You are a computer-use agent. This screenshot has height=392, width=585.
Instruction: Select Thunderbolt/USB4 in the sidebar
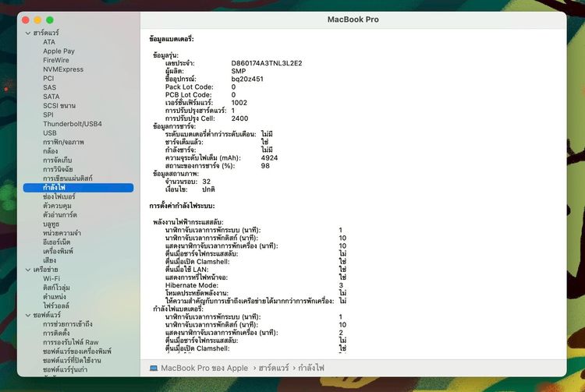coord(73,124)
